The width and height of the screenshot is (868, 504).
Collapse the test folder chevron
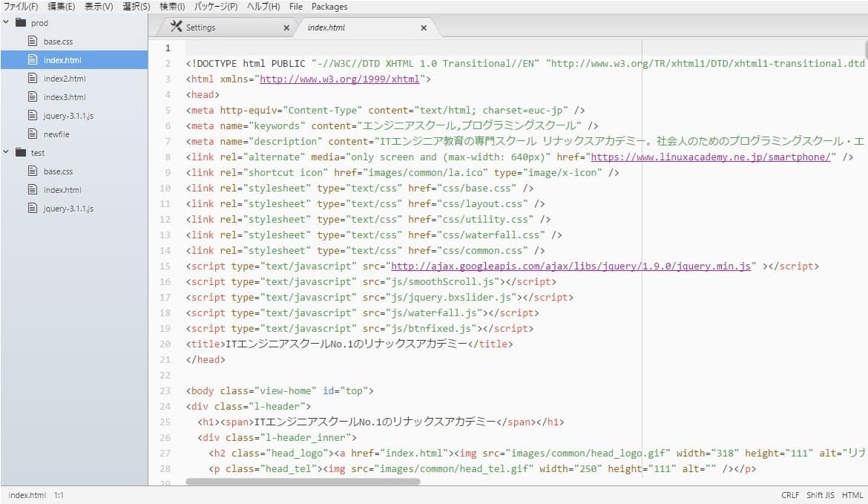tap(6, 153)
